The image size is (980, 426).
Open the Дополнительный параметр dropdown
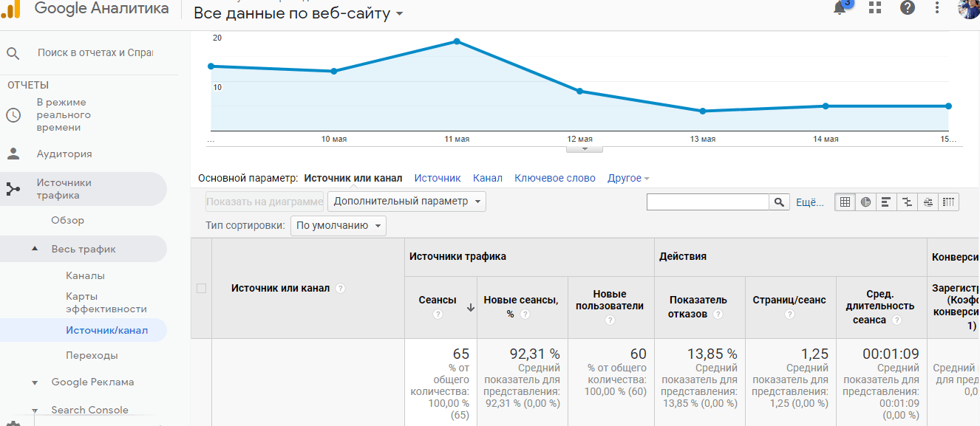(406, 202)
